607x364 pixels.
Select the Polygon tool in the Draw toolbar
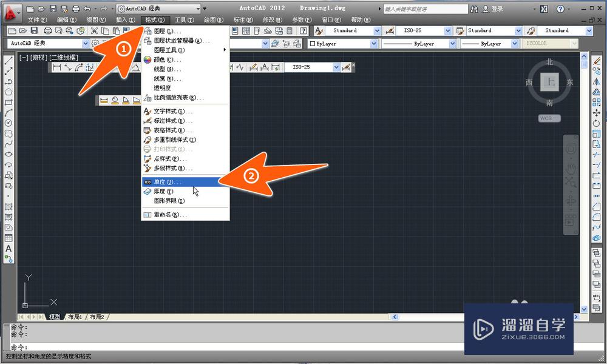point(8,92)
